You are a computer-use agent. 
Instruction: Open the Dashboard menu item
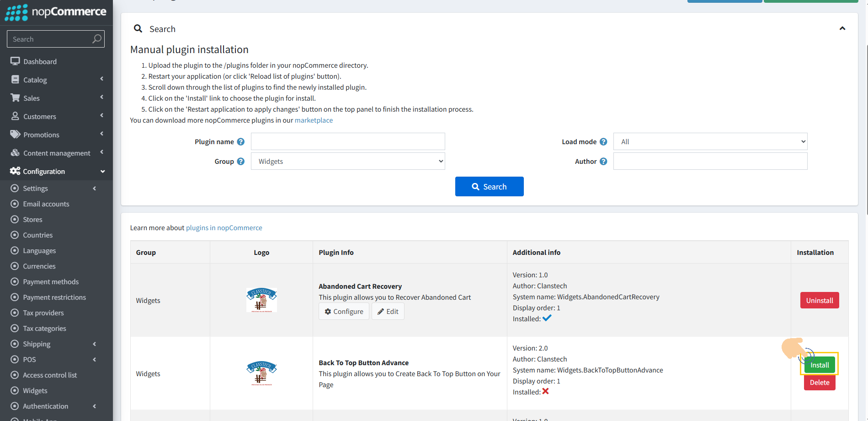pyautogui.click(x=40, y=61)
